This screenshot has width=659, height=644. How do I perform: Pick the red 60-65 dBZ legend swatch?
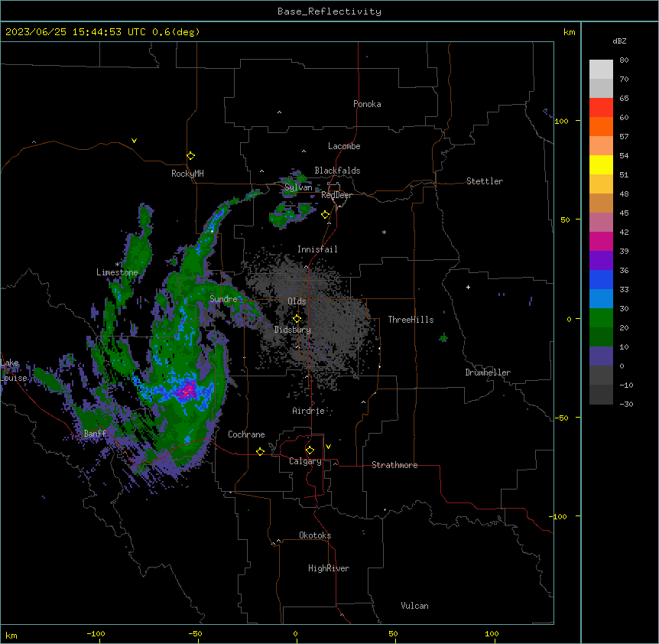[x=601, y=108]
